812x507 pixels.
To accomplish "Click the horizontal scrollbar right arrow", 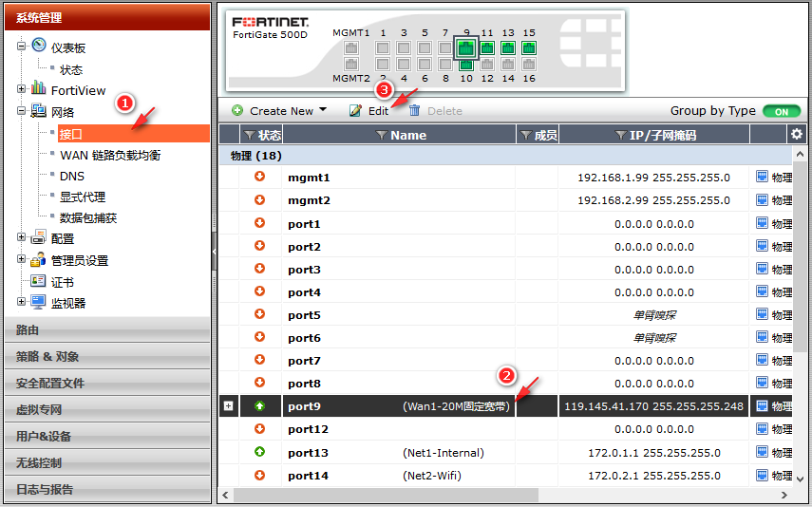I will [784, 495].
